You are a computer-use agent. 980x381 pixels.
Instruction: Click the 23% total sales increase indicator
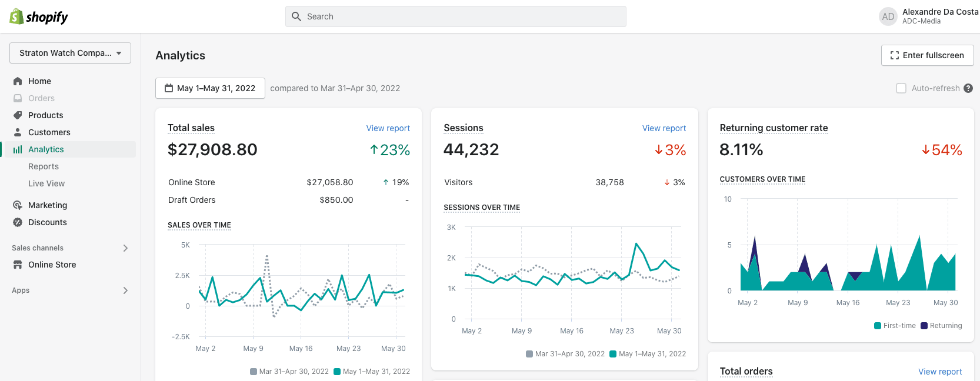(x=389, y=150)
